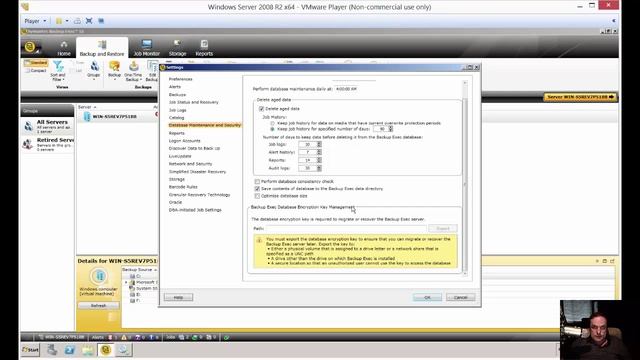
Task: Select Retired Servers group
Action: 47,144
